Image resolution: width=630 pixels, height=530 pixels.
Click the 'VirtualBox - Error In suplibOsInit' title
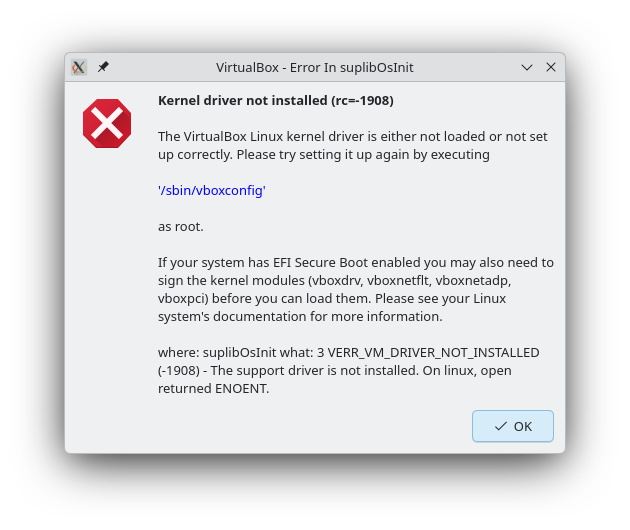315,67
